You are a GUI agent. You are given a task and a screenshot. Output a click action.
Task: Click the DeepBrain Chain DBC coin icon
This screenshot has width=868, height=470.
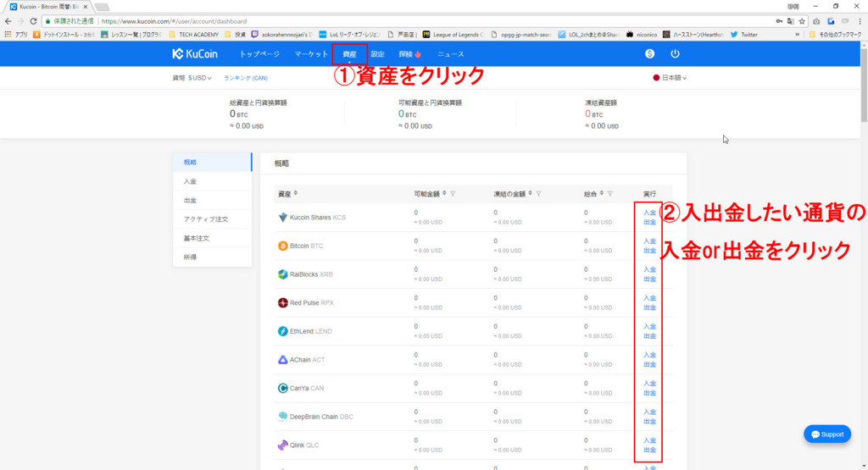[x=283, y=417]
